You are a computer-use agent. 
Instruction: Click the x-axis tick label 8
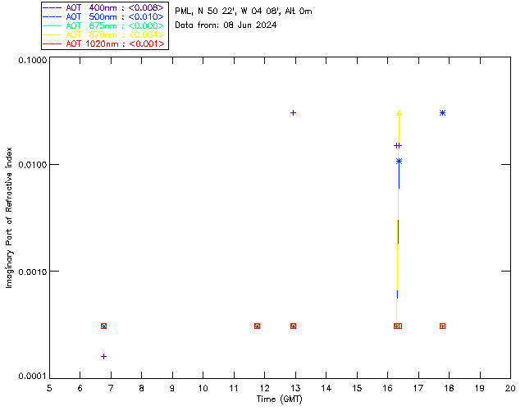point(142,388)
